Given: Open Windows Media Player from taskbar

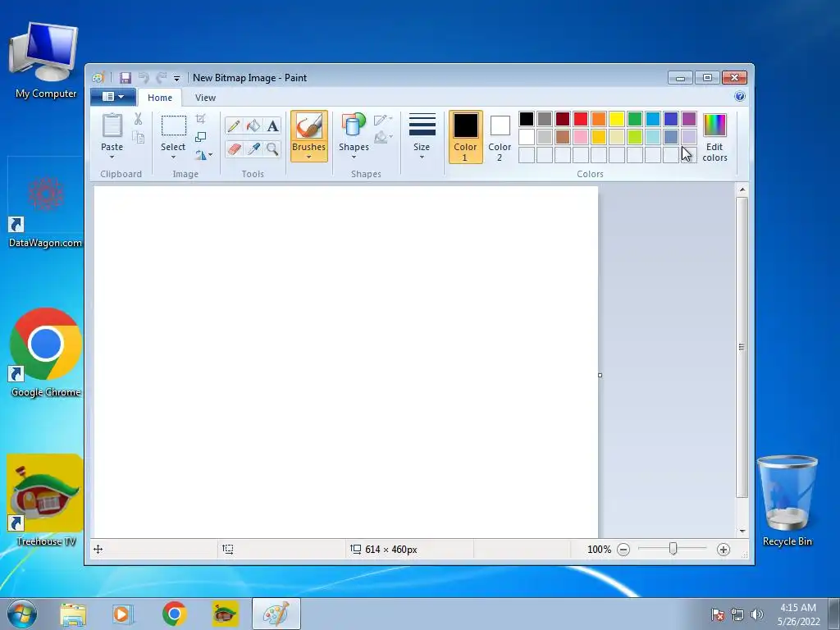Looking at the screenshot, I should coord(123,614).
